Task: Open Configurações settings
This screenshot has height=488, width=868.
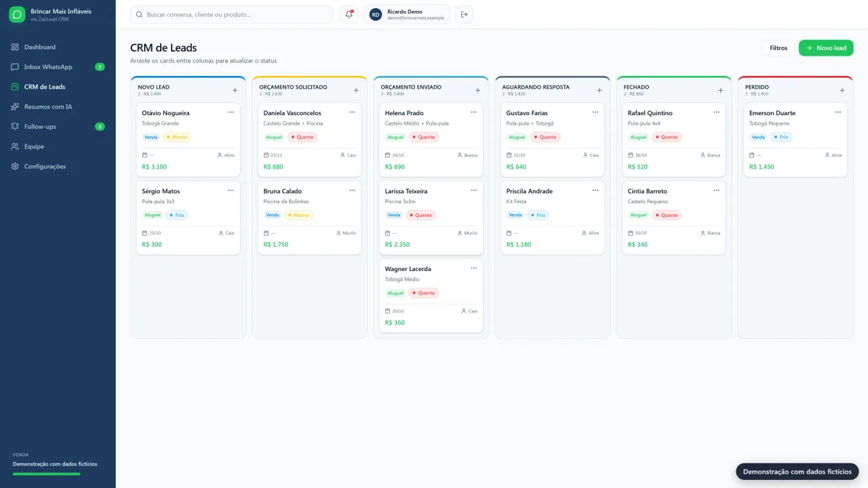Action: click(x=58, y=167)
